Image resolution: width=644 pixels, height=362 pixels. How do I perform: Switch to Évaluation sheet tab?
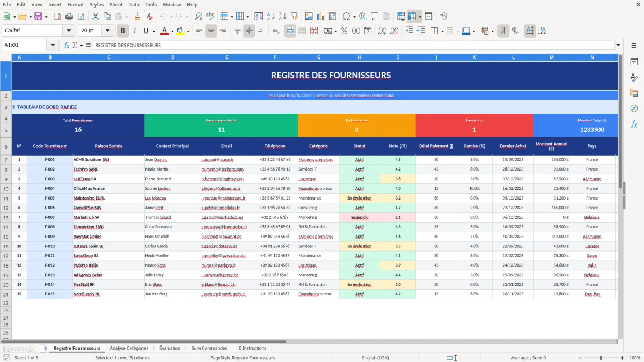pyautogui.click(x=170, y=348)
